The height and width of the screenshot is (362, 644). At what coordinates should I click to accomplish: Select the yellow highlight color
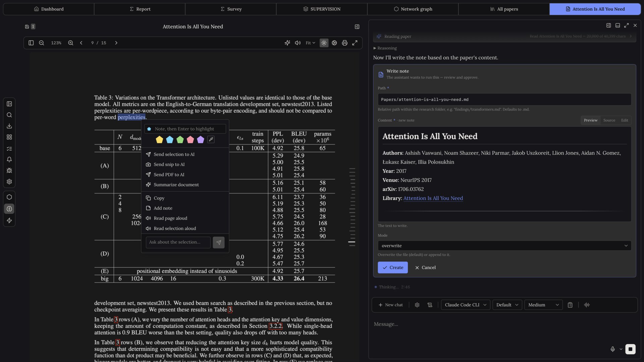159,139
